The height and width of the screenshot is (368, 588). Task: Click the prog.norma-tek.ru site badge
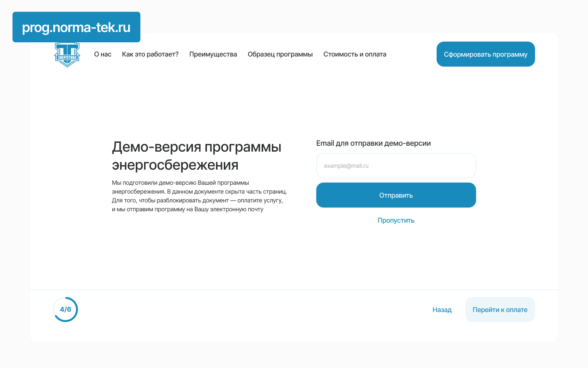[76, 27]
